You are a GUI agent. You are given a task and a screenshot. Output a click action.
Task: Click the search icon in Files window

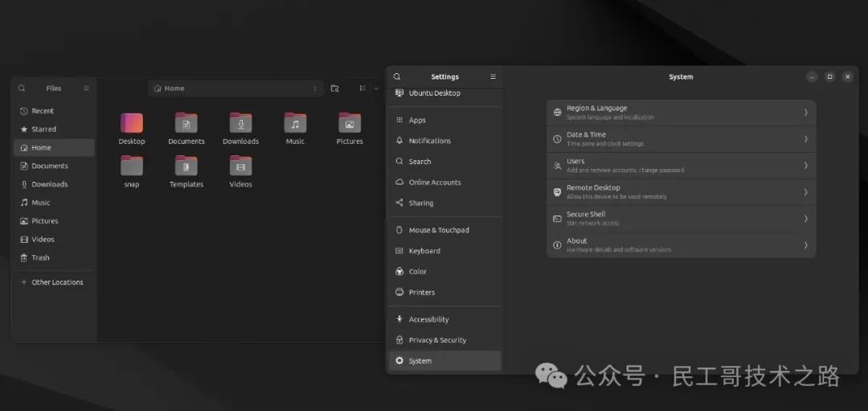click(x=22, y=88)
